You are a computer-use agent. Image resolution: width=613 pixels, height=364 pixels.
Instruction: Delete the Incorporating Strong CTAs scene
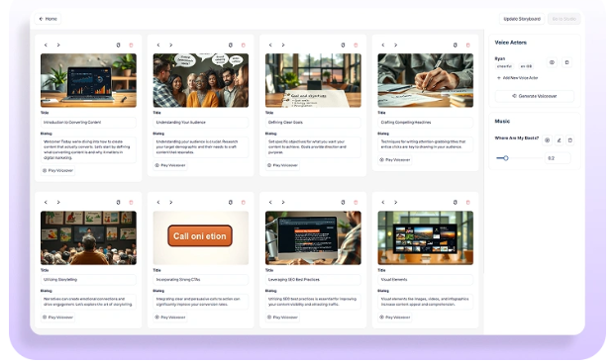click(244, 203)
